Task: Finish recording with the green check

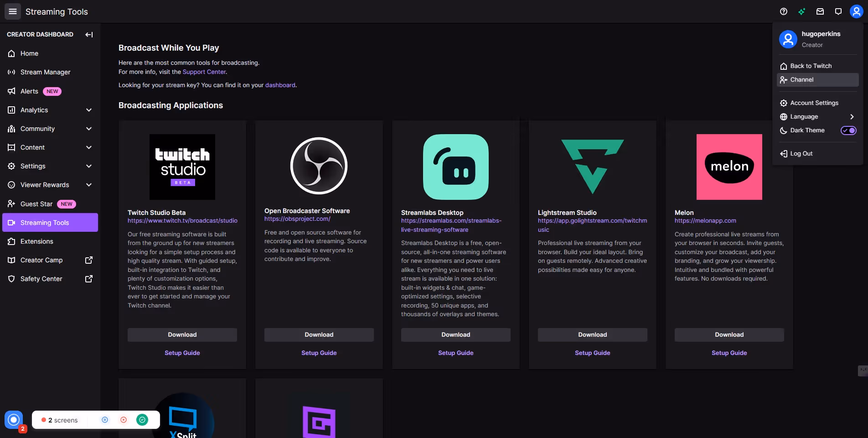Action: coord(142,420)
